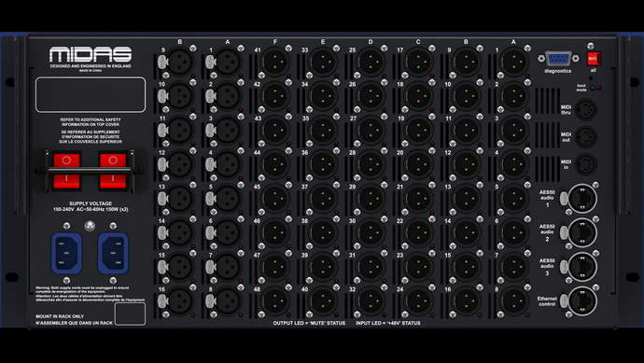Click input XLR socket 9 in column B
644x363 pixels.
click(x=179, y=62)
